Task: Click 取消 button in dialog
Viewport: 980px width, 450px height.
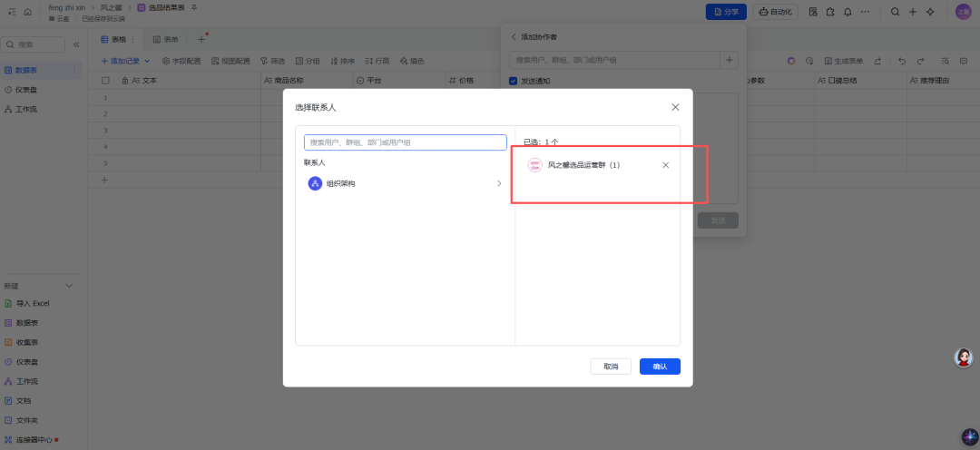Action: coord(611,367)
